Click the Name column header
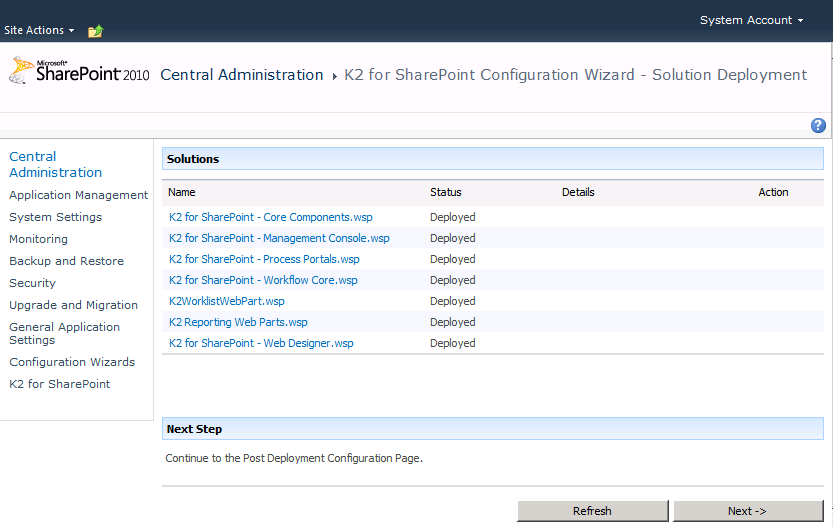The image size is (833, 527). (182, 192)
